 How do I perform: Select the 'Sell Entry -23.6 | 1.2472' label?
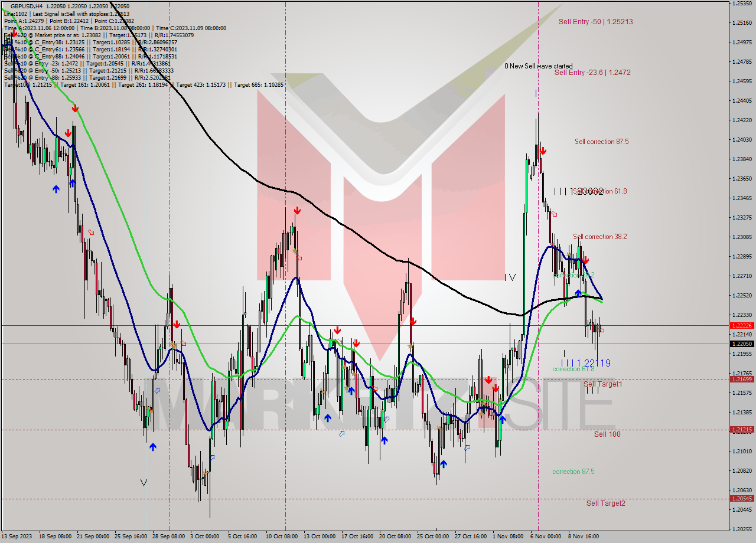click(592, 73)
